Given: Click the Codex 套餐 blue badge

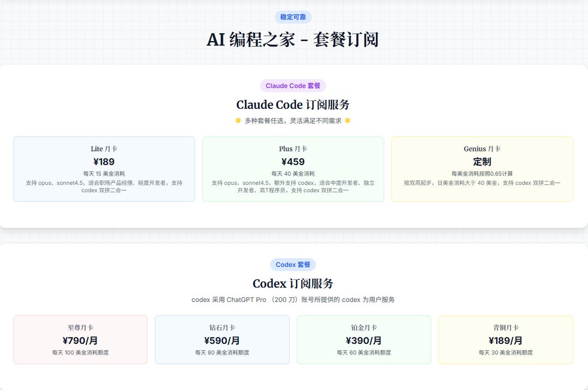Looking at the screenshot, I should [293, 265].
